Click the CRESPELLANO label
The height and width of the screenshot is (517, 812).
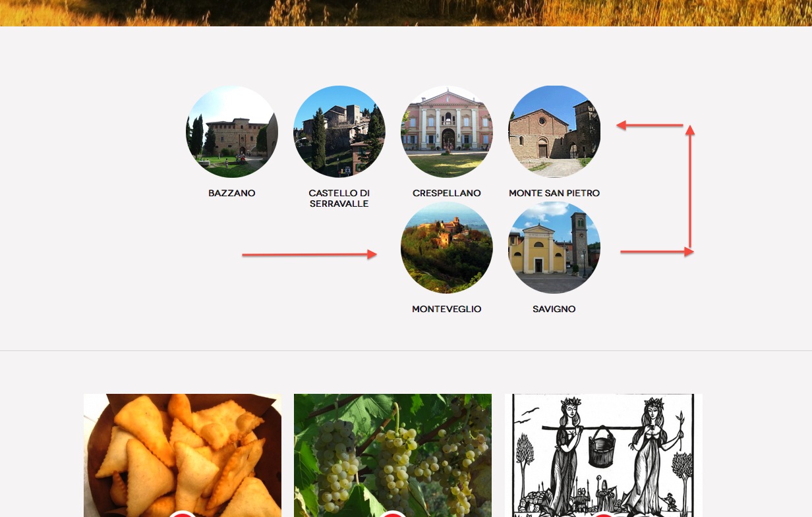click(447, 193)
